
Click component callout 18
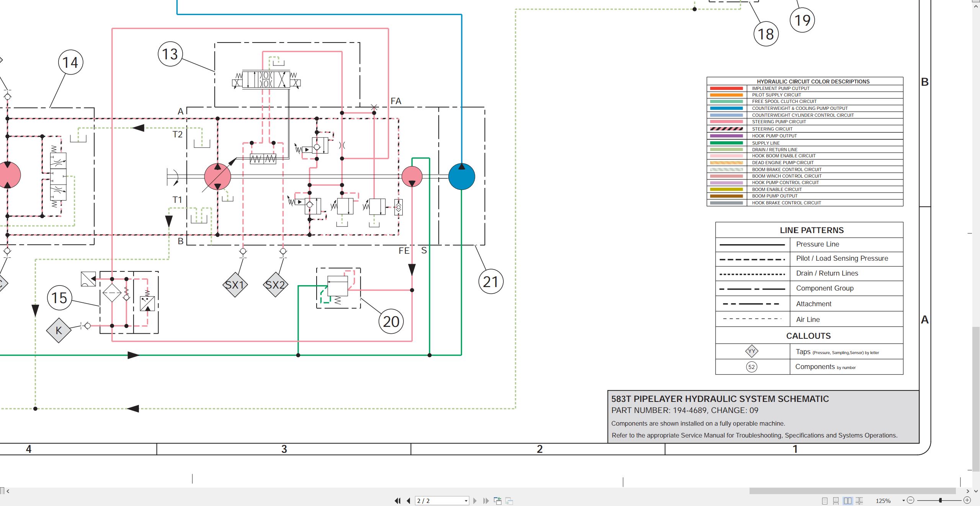click(766, 34)
